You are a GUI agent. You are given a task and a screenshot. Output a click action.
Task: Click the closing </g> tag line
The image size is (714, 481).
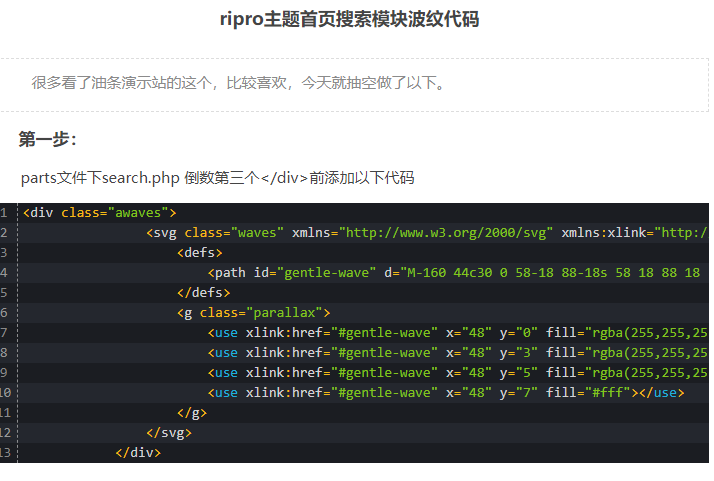tap(192, 413)
